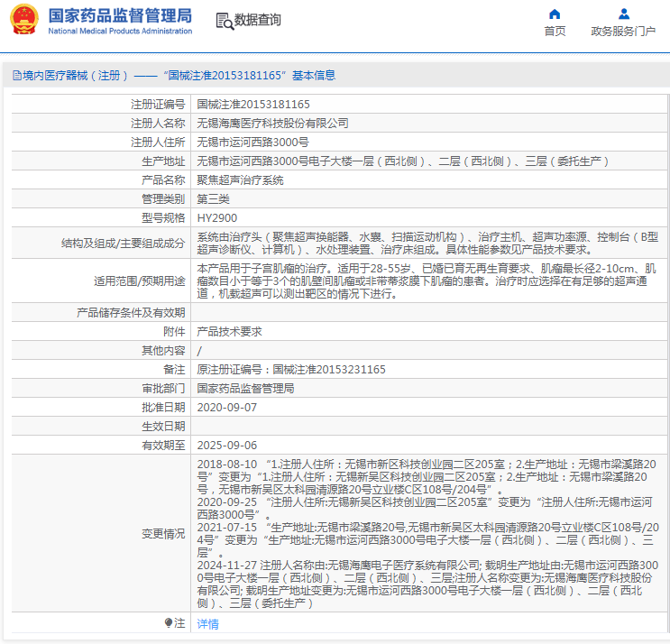Select registration number 国械注准20153181165 value

[x=253, y=105]
